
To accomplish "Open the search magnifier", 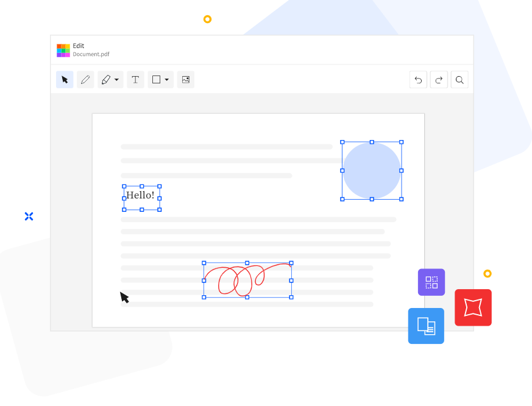I will 459,80.
